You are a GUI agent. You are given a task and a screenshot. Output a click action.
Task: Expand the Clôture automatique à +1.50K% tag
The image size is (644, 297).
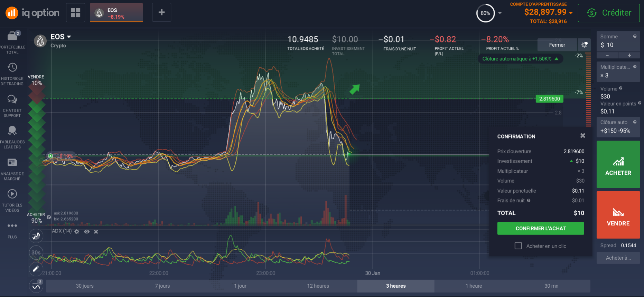point(520,59)
